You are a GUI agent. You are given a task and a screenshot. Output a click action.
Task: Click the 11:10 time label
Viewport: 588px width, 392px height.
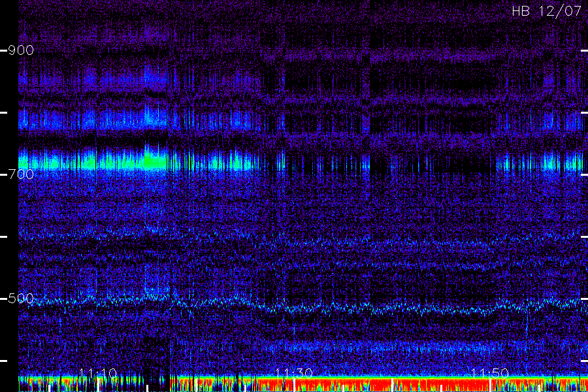98,373
